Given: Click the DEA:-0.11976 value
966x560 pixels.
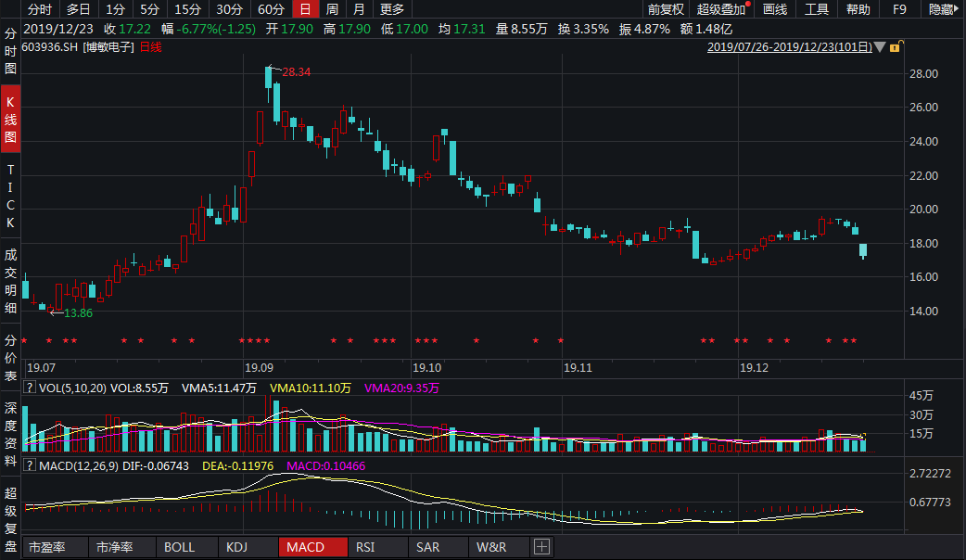Looking at the screenshot, I should click(x=238, y=465).
